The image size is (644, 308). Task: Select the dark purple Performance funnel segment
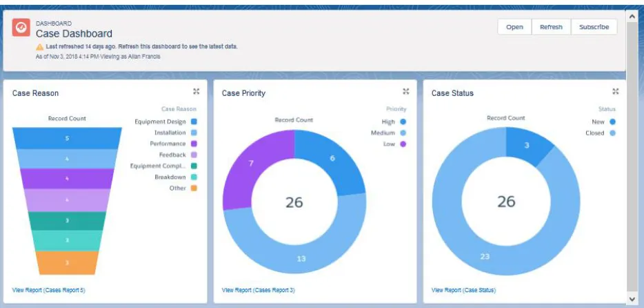[67, 178]
